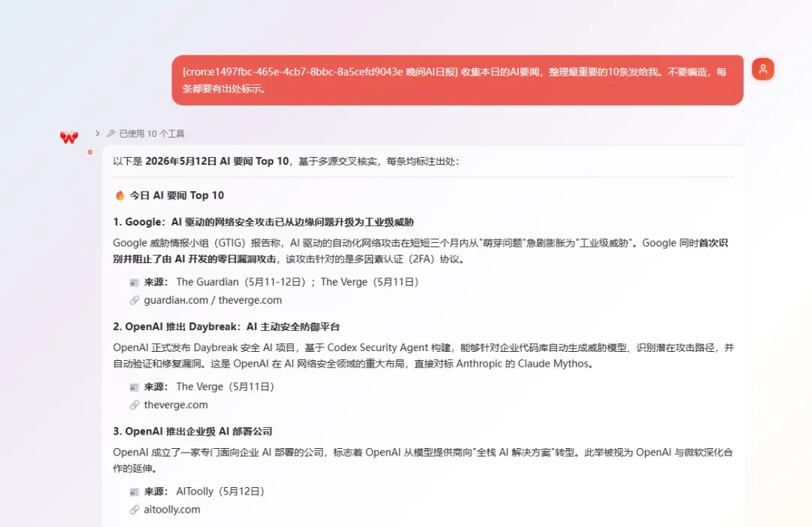Click source text The Guardian（5月11-12日）
The width and height of the screenshot is (812, 527).
241,282
